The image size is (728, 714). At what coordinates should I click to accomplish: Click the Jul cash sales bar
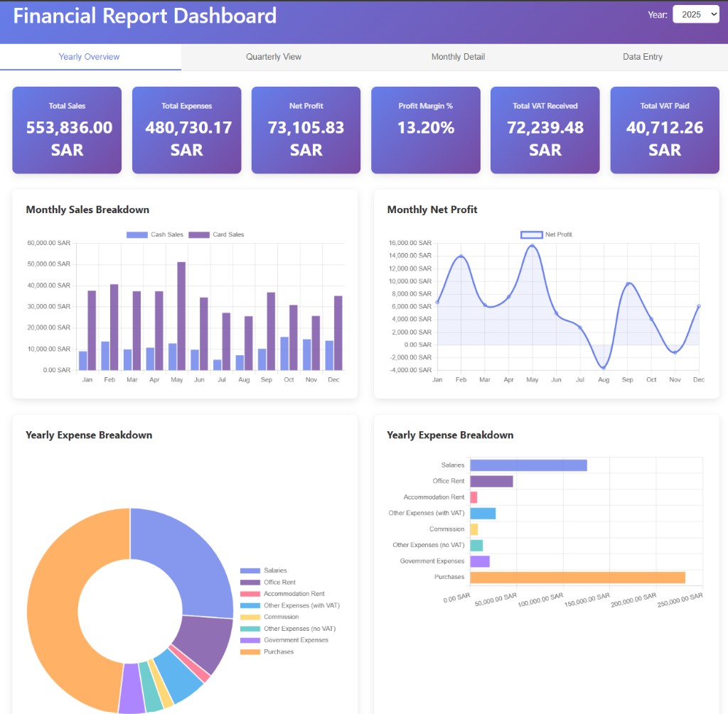pyautogui.click(x=218, y=365)
